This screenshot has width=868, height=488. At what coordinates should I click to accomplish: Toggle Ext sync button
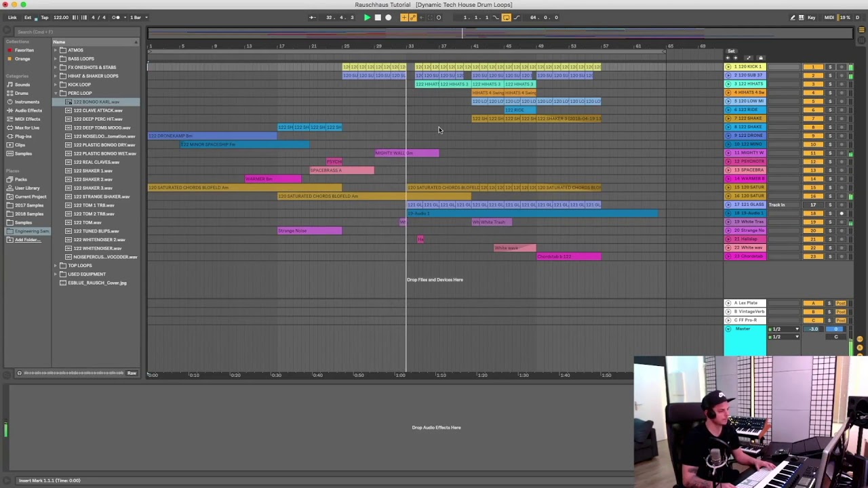(28, 18)
